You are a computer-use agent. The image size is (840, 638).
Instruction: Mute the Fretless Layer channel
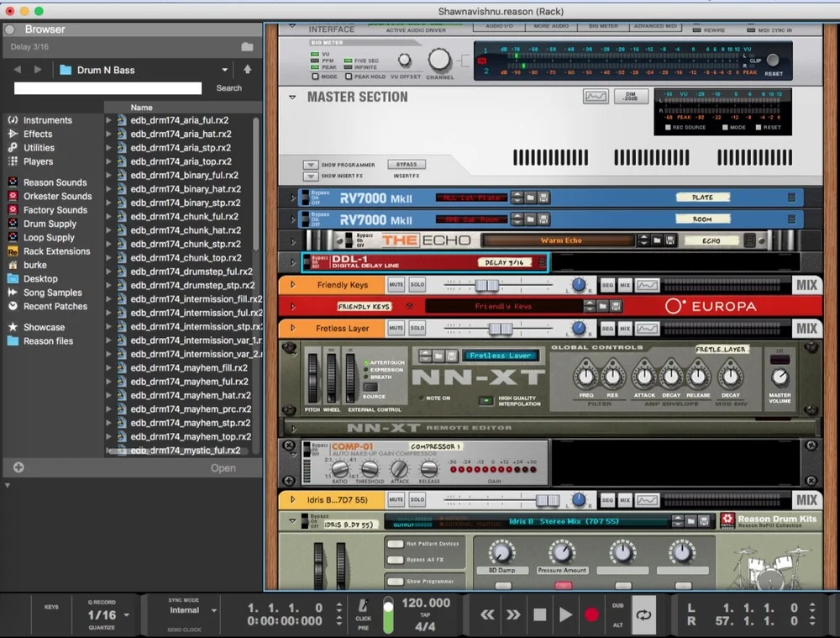click(396, 328)
